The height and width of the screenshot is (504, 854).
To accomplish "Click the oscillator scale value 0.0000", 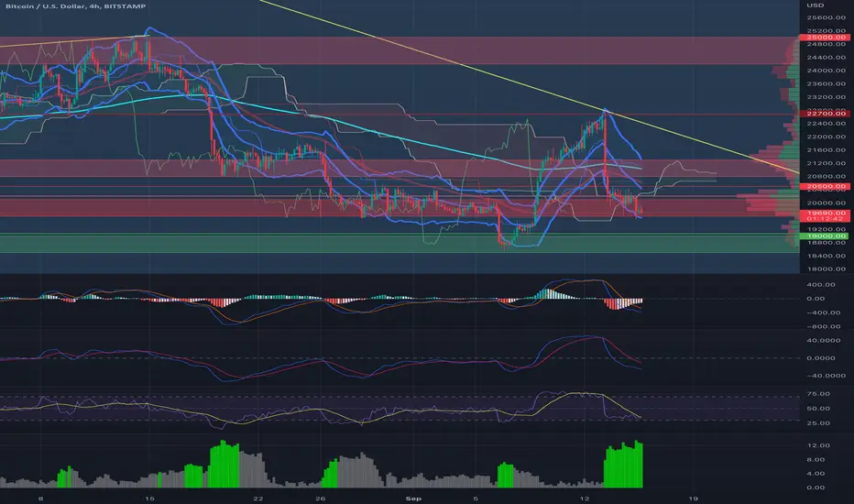I will pyautogui.click(x=821, y=358).
